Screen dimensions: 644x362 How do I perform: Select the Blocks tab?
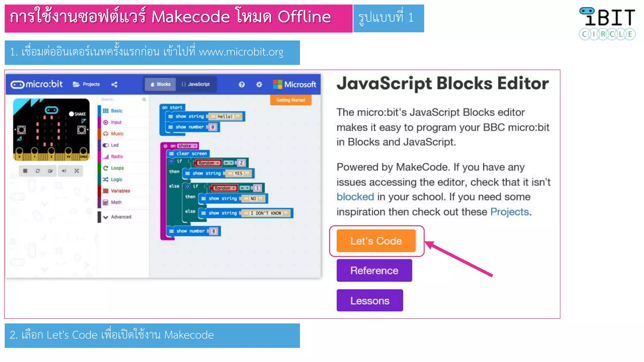coord(160,84)
